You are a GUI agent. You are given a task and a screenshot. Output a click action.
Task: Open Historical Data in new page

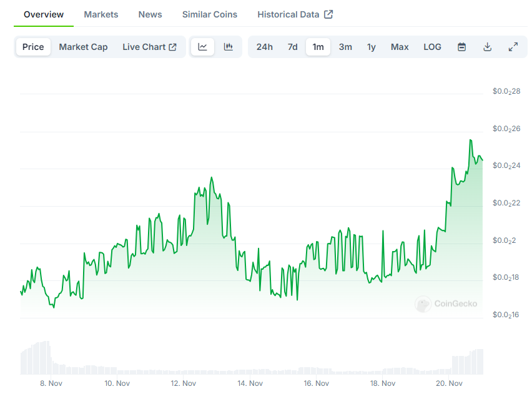(x=295, y=14)
